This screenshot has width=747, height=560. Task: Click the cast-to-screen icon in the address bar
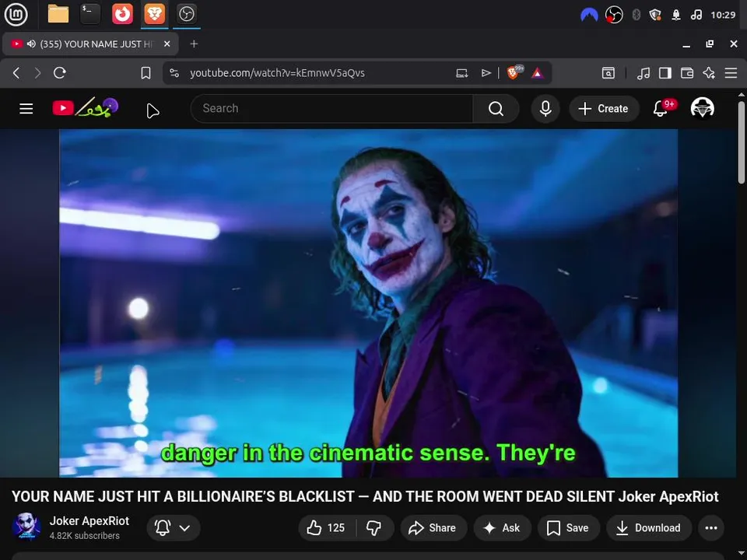[461, 73]
